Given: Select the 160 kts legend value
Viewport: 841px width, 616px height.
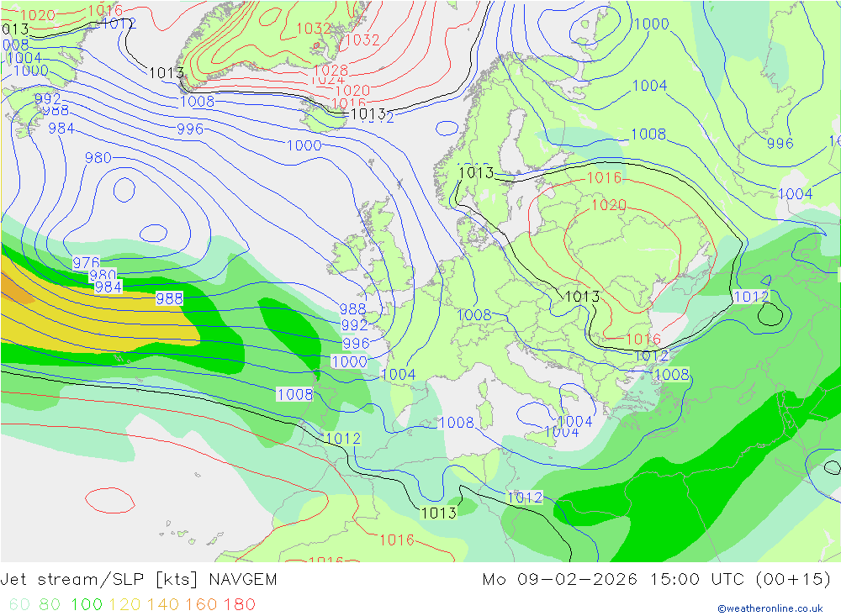Looking at the screenshot, I should (201, 604).
